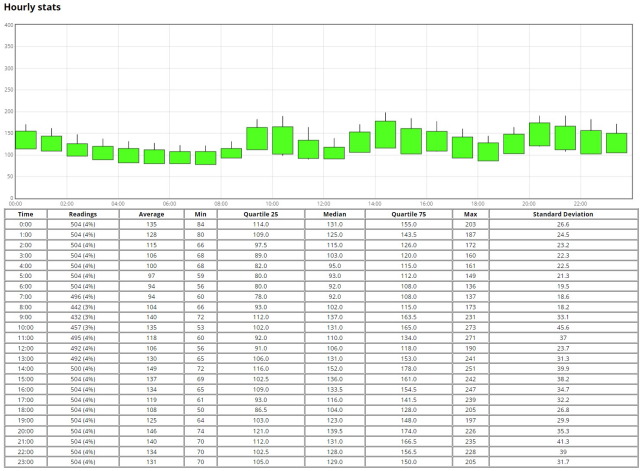Select the 22:00 label on chart x-axis

580,204
